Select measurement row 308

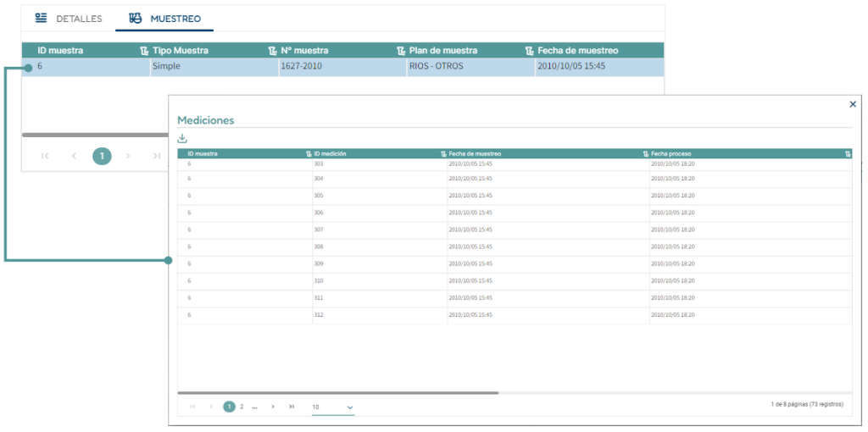pos(515,246)
